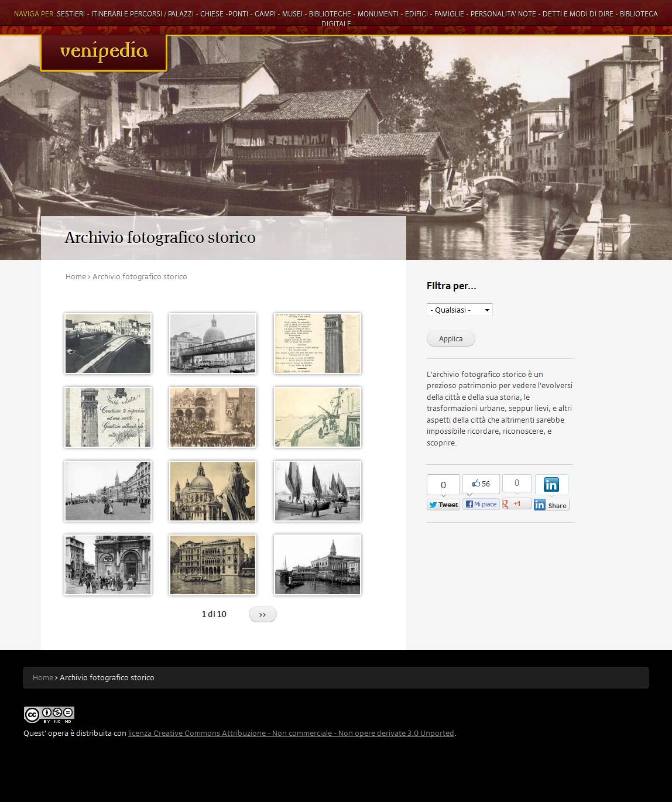Open the domed church with statue thumbnail

click(x=212, y=491)
